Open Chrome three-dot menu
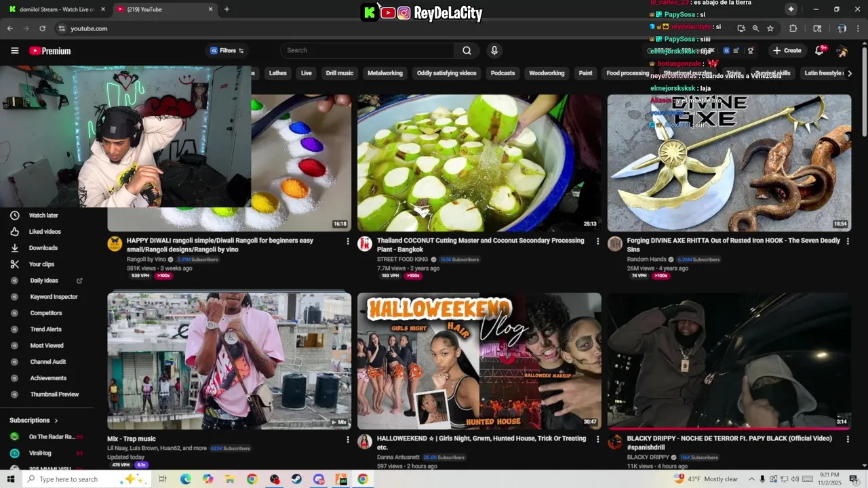The width and height of the screenshot is (868, 488). pos(859,28)
